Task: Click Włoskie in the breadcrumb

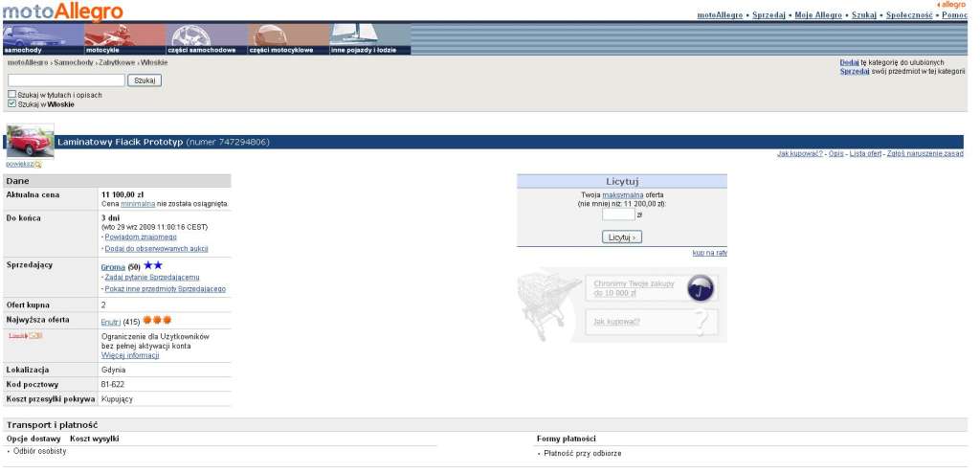Action: point(154,63)
